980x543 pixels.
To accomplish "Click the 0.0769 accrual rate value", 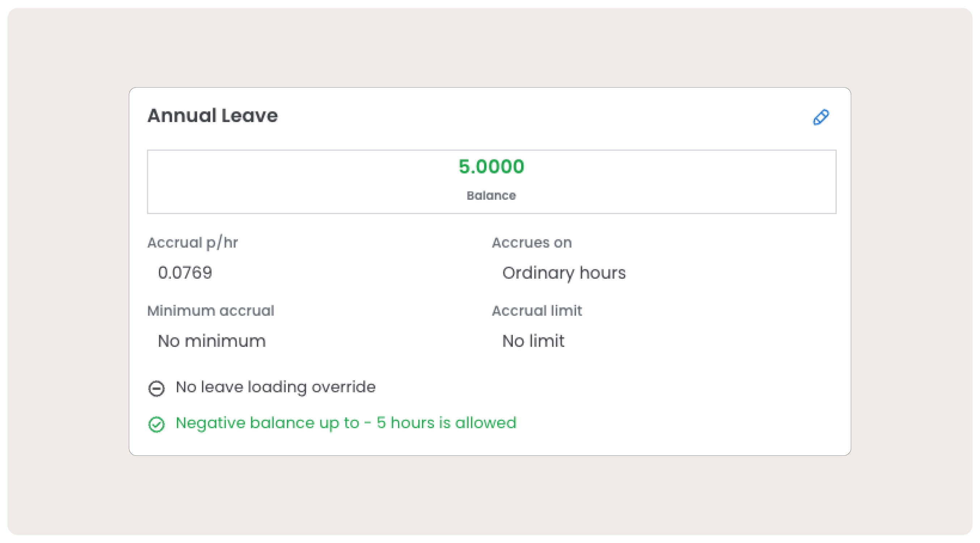I will pos(185,273).
